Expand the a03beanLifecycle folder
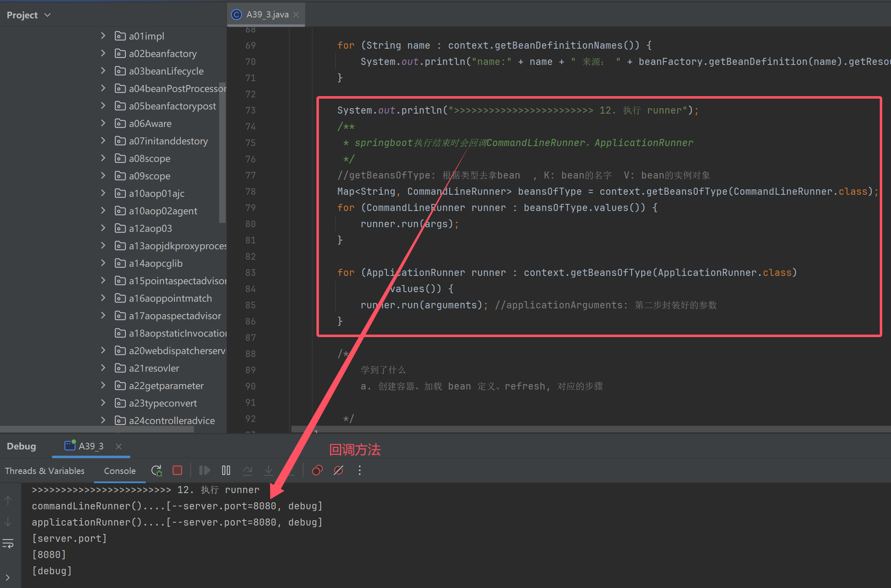 point(103,71)
